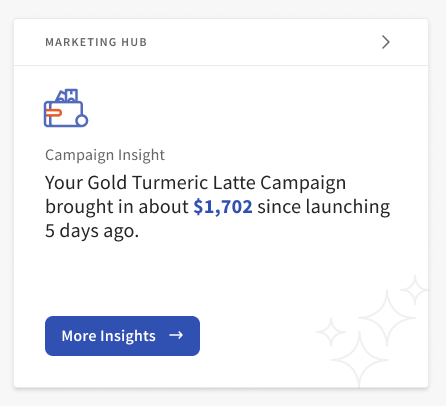446x406 pixels.
Task: Click the wallet campaign icon
Action: [x=66, y=108]
